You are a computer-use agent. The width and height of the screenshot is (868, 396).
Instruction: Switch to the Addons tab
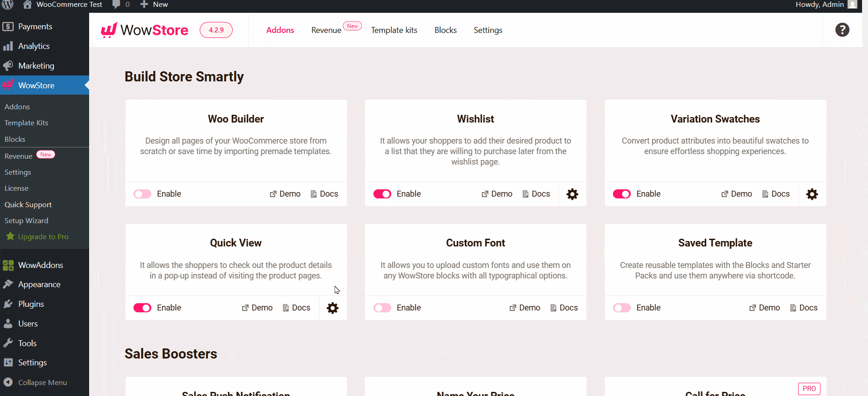[x=280, y=30]
